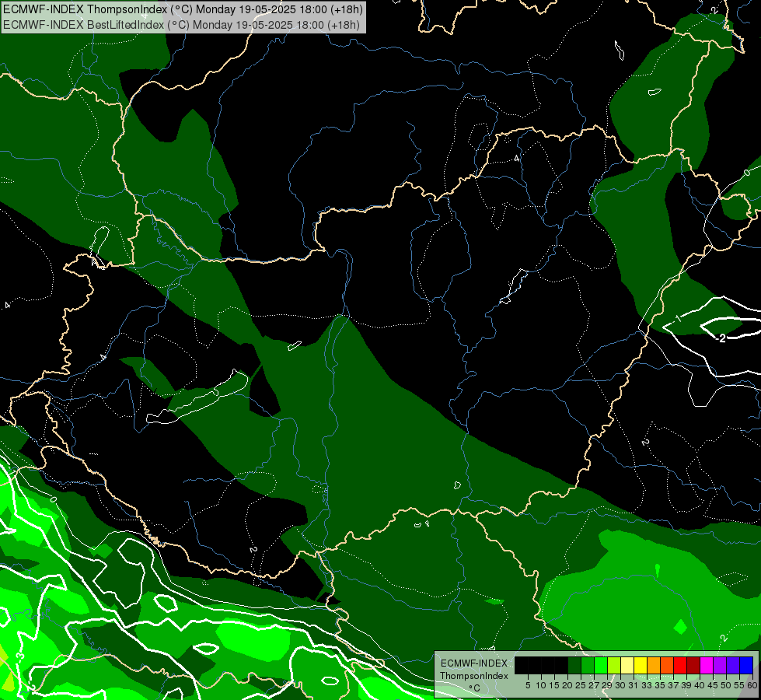This screenshot has width=761, height=700.
Task: Click the °C unit label in legend
Action: (474, 688)
